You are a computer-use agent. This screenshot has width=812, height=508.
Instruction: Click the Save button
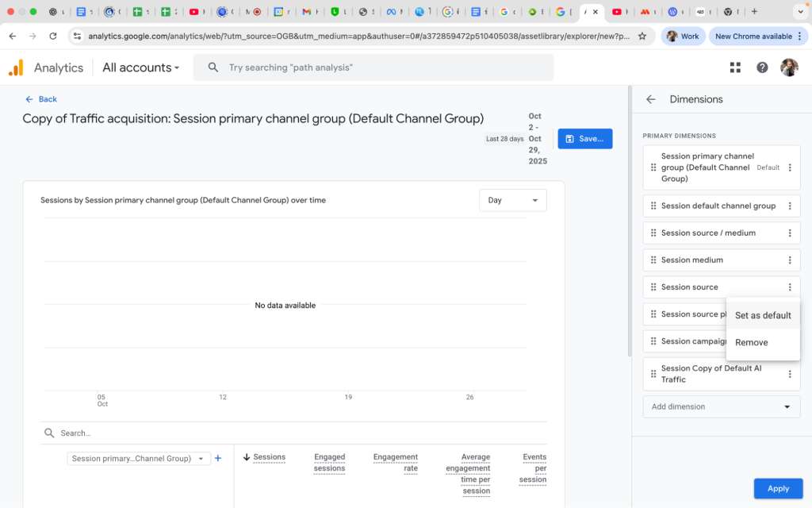click(x=584, y=139)
